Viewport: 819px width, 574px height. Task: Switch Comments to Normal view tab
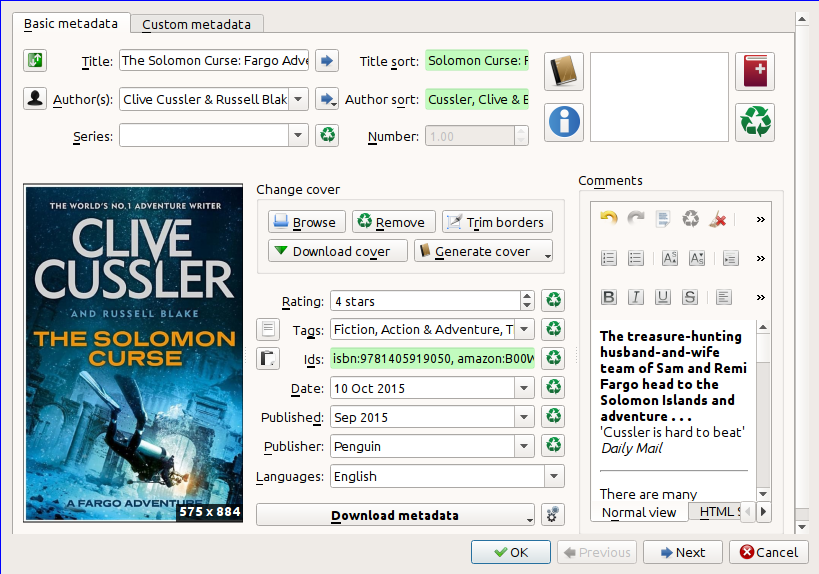tap(639, 512)
